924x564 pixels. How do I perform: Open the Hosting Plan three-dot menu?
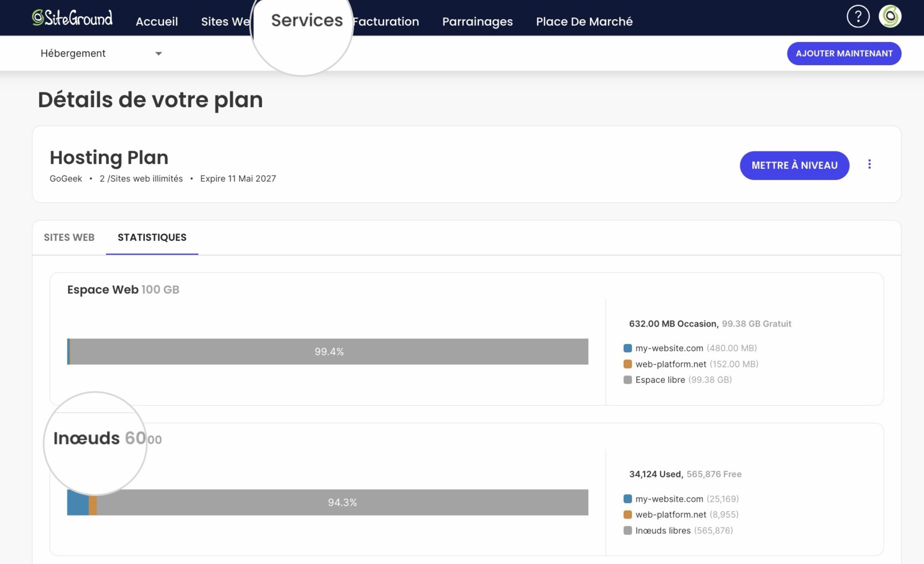point(870,164)
